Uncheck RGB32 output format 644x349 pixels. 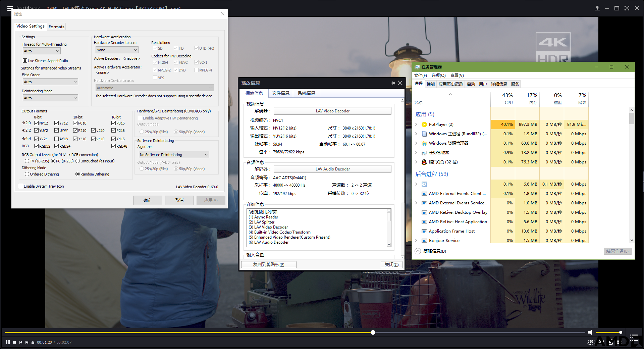(x=36, y=146)
